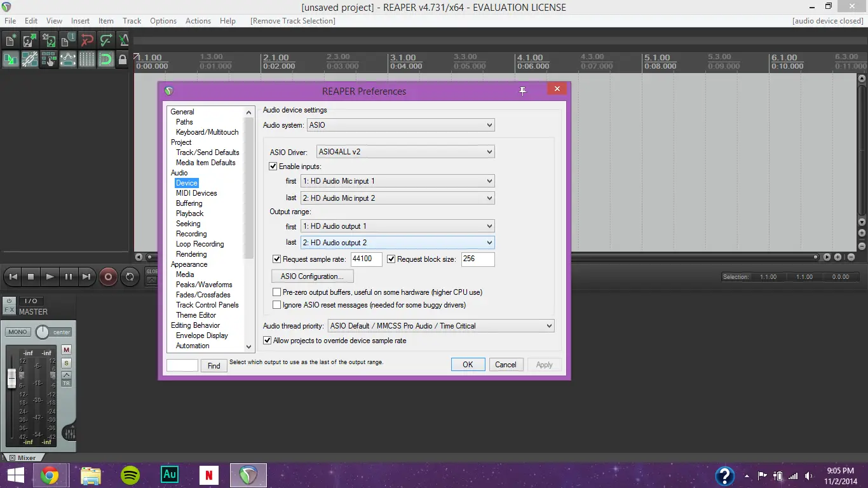The width and height of the screenshot is (868, 488).
Task: Open Spotify from the taskbar
Action: pyautogui.click(x=130, y=475)
